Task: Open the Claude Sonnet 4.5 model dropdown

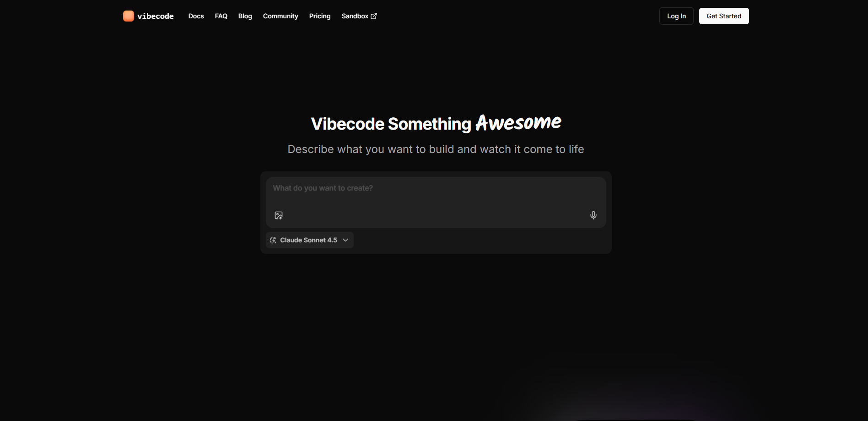Action: tap(309, 240)
